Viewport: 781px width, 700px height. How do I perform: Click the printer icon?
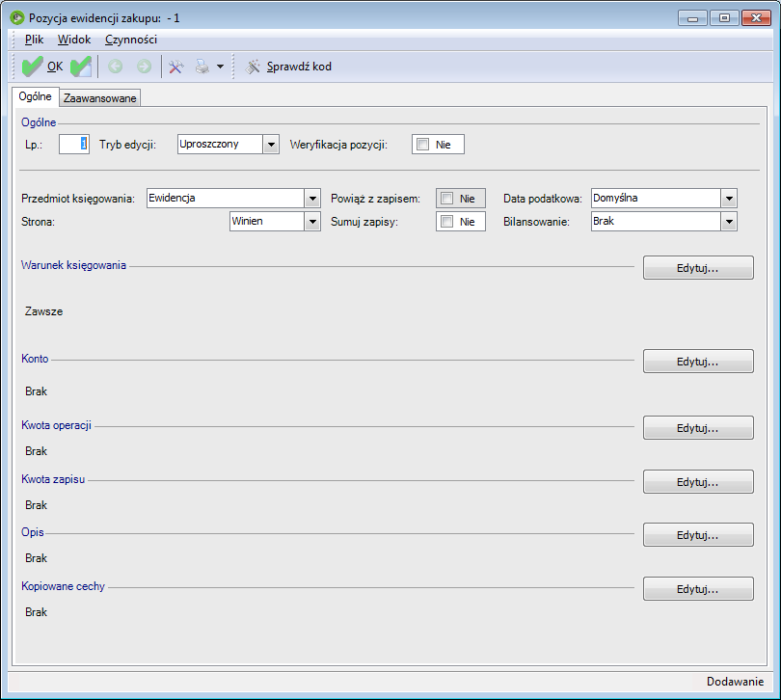click(202, 67)
